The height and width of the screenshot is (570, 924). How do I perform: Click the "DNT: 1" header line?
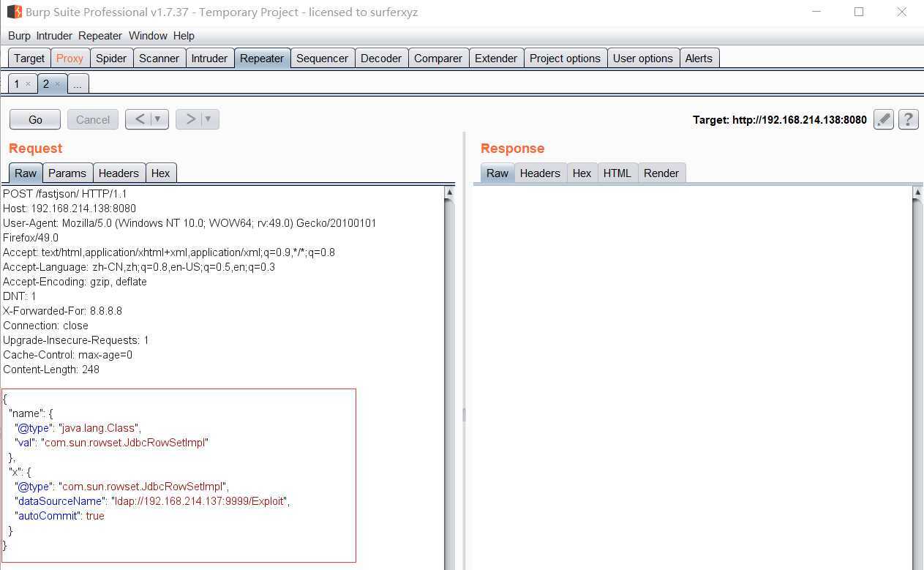[x=20, y=296]
